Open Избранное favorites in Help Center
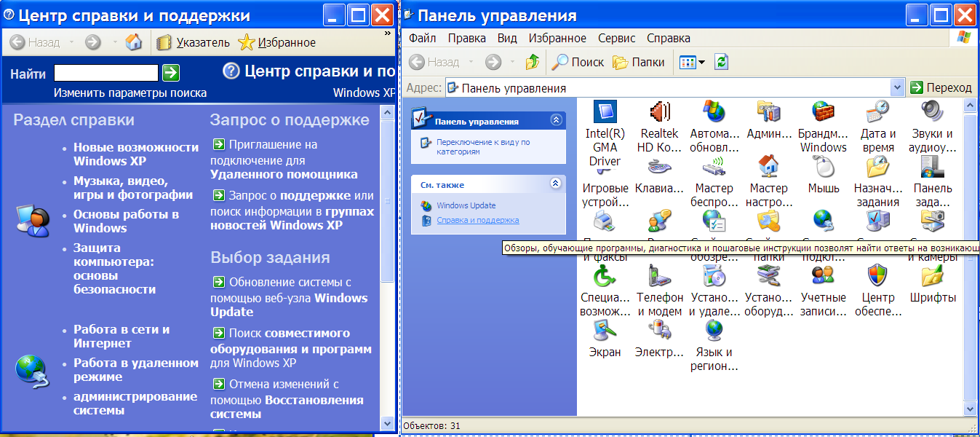980x437 pixels. [277, 42]
